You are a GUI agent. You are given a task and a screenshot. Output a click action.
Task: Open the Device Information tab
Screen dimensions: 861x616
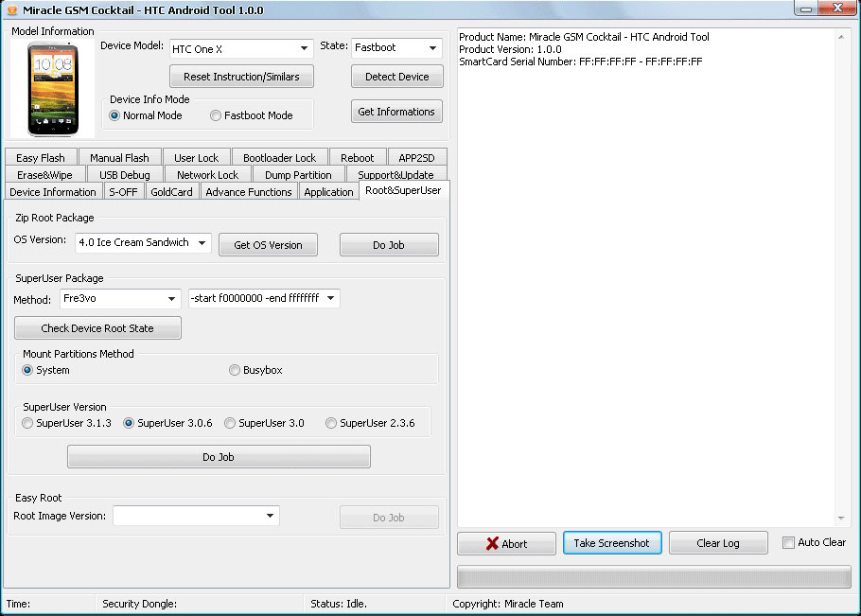(53, 191)
